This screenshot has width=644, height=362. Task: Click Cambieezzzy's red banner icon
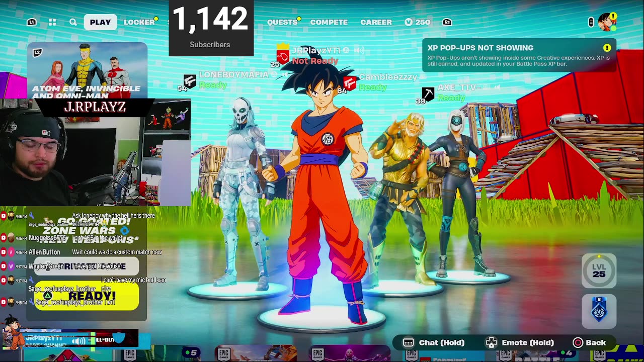(x=349, y=83)
